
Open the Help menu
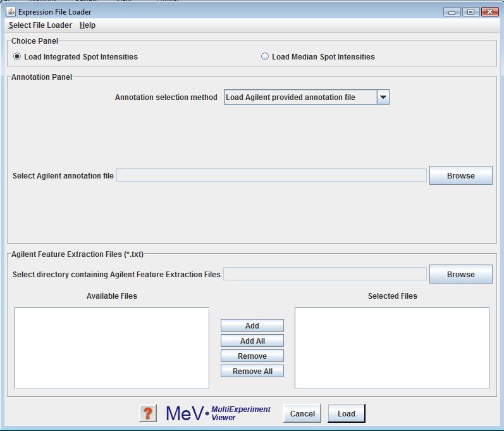coord(87,25)
